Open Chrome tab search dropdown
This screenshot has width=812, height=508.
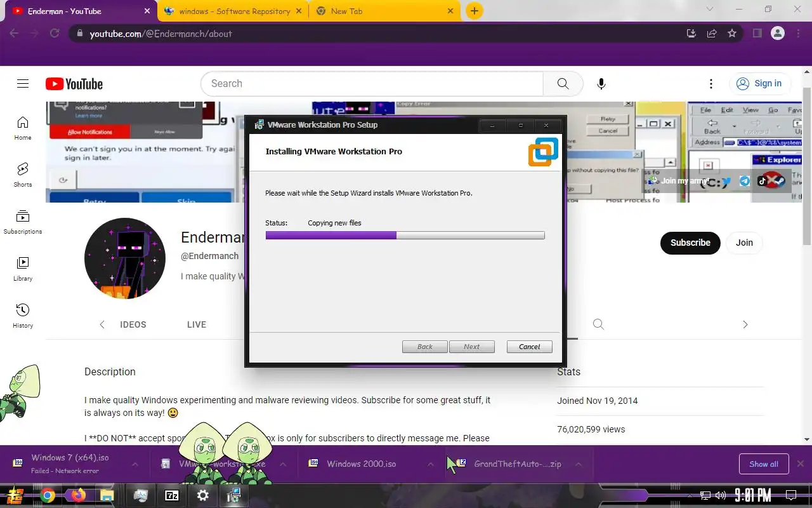710,10
